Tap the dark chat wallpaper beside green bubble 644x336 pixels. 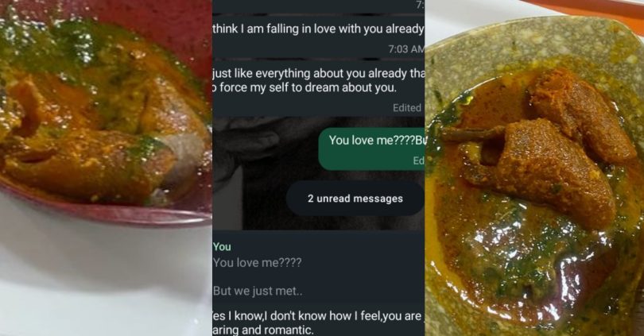pyautogui.click(x=265, y=172)
